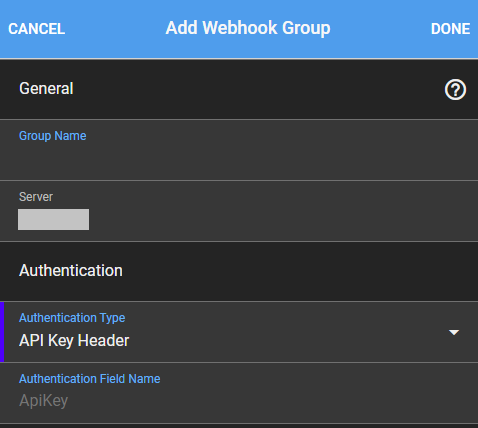Click the Authentication Type dropdown arrow
Viewport: 478px width, 428px height.
click(454, 332)
